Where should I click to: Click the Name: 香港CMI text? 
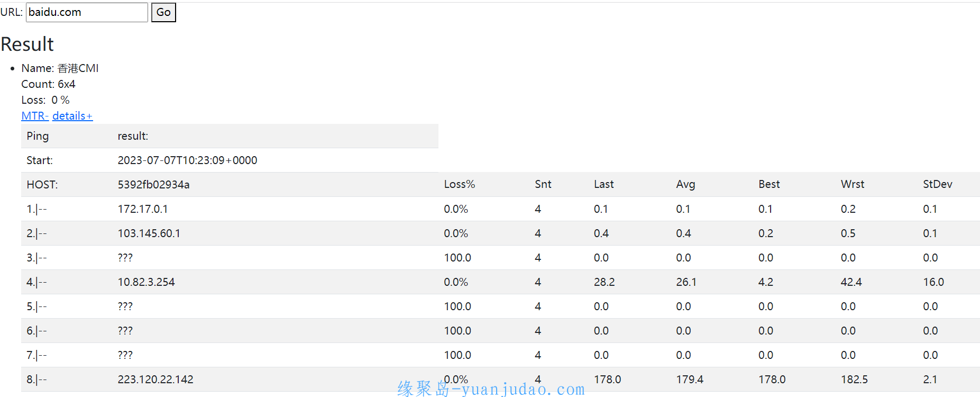coord(60,68)
